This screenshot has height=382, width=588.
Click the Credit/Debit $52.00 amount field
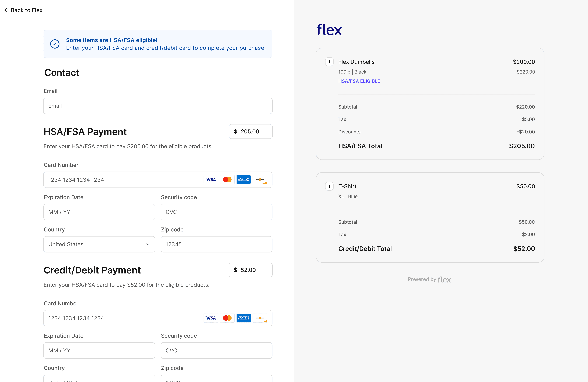[x=250, y=270]
